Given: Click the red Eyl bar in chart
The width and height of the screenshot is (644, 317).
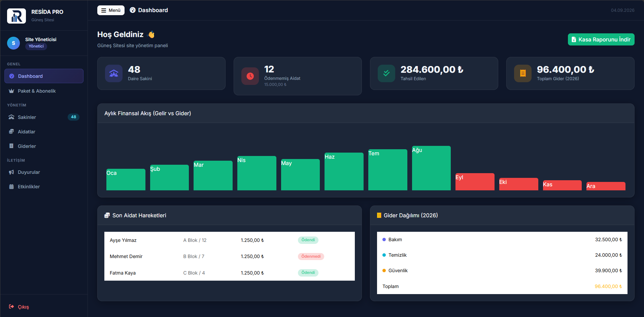Looking at the screenshot, I should tap(475, 182).
